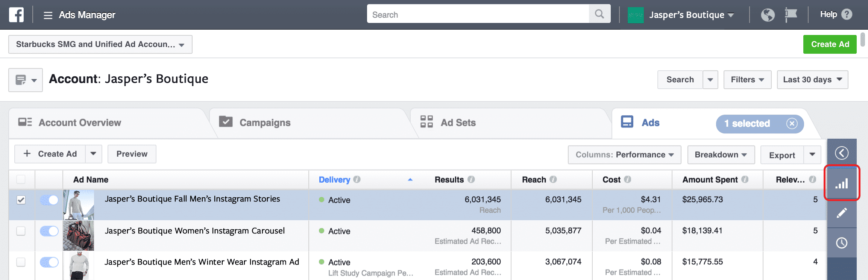The width and height of the screenshot is (868, 280).
Task: Check the Women's Instagram Carousel row checkbox
Action: 21,231
